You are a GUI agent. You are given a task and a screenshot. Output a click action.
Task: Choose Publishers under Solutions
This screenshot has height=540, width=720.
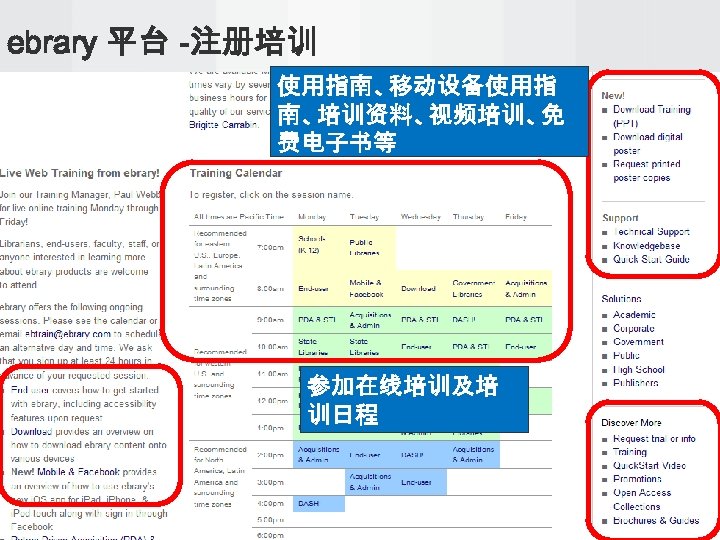[636, 382]
